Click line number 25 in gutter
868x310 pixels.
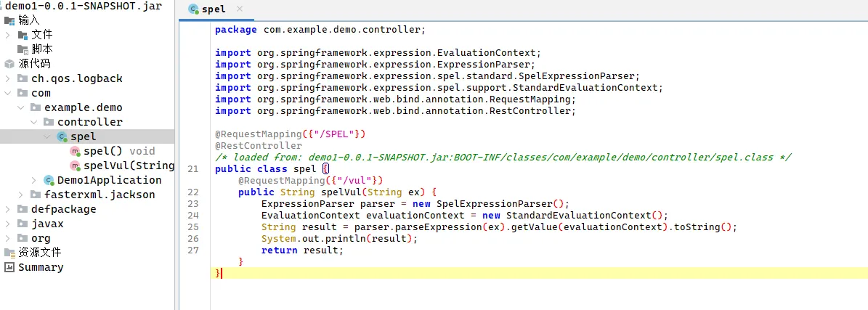point(192,227)
